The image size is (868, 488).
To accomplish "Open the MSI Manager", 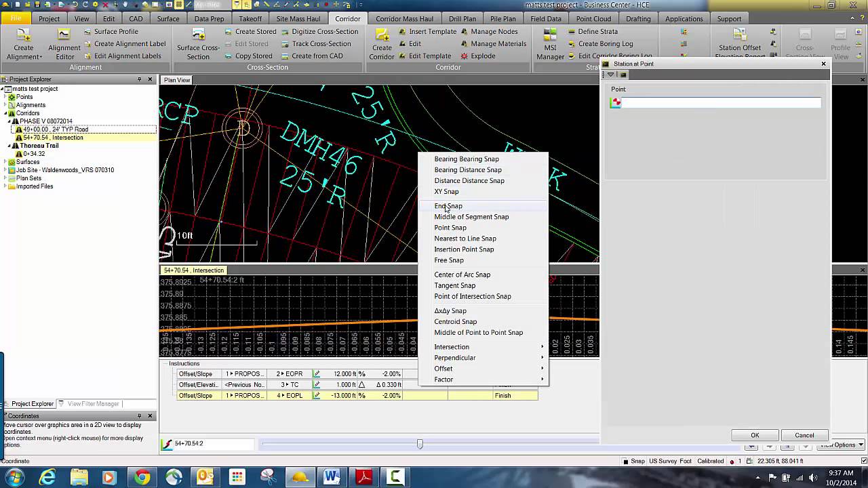I will (550, 44).
